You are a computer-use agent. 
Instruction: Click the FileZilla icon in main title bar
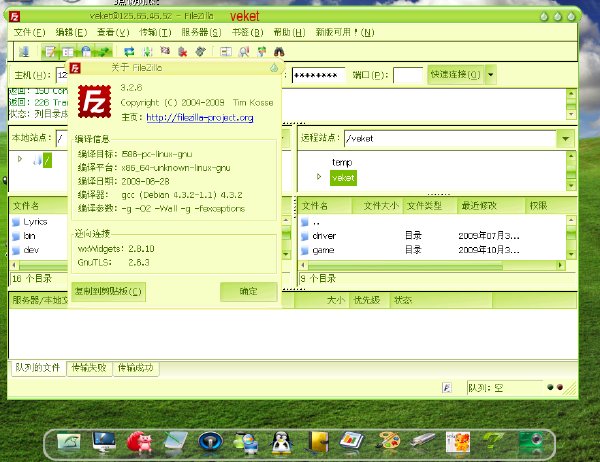coord(15,16)
